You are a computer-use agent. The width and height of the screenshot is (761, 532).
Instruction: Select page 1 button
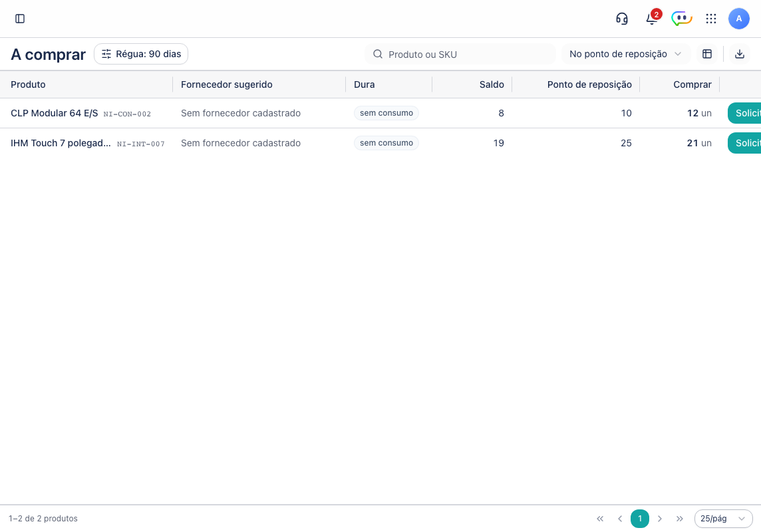click(x=640, y=519)
